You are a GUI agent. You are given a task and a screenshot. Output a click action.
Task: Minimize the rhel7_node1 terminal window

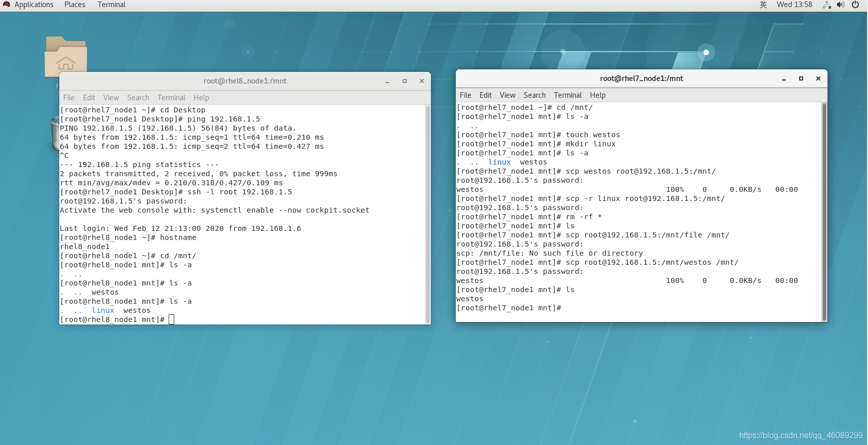784,78
